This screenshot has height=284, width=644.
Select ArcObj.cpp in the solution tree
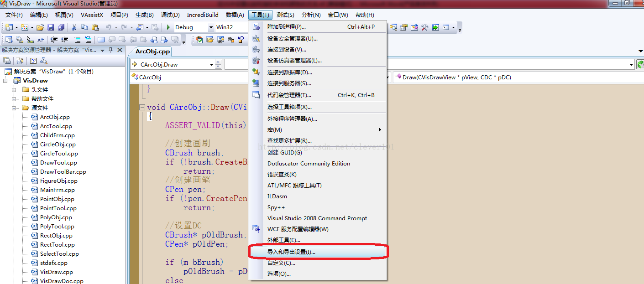[55, 117]
